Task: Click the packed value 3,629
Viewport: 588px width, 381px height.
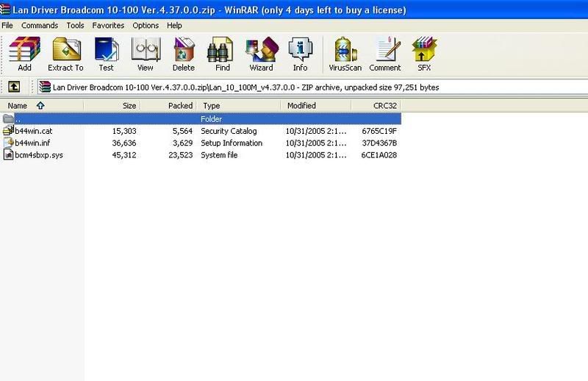Action: tap(182, 143)
